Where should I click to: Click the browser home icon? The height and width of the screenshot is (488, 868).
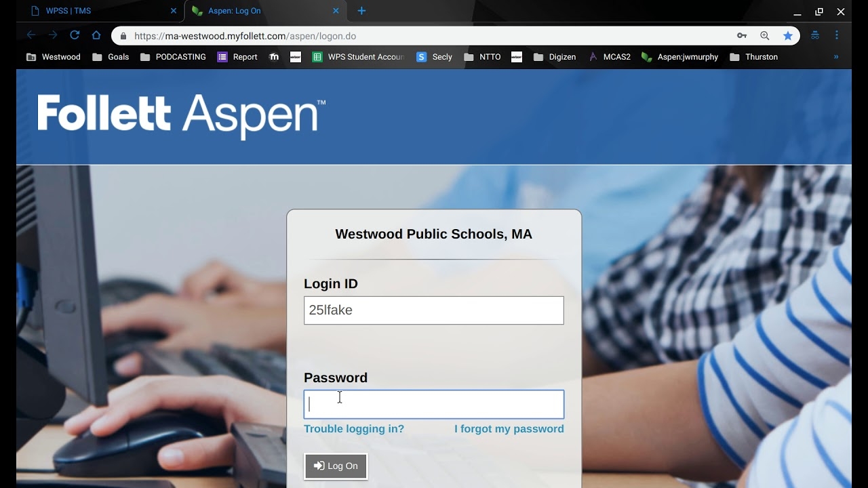click(96, 35)
